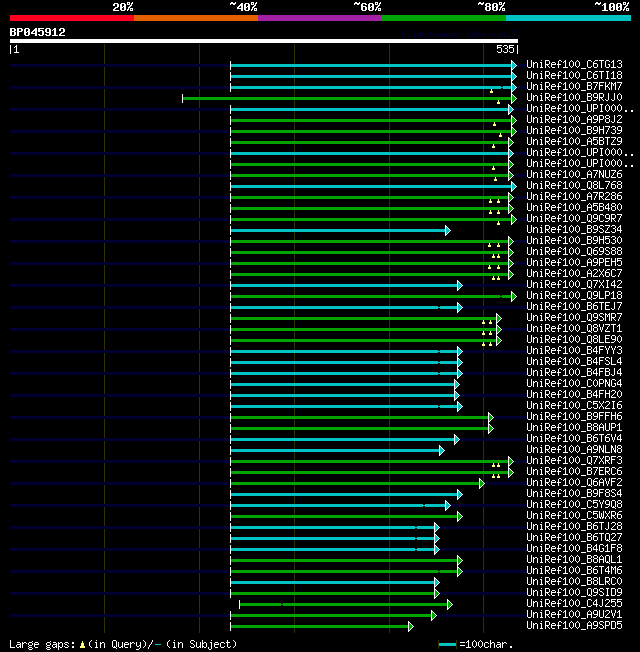Click the green arrowhead of UniRef100_A9SPD5 alignment
The height and width of the screenshot is (652, 640).
point(411,626)
